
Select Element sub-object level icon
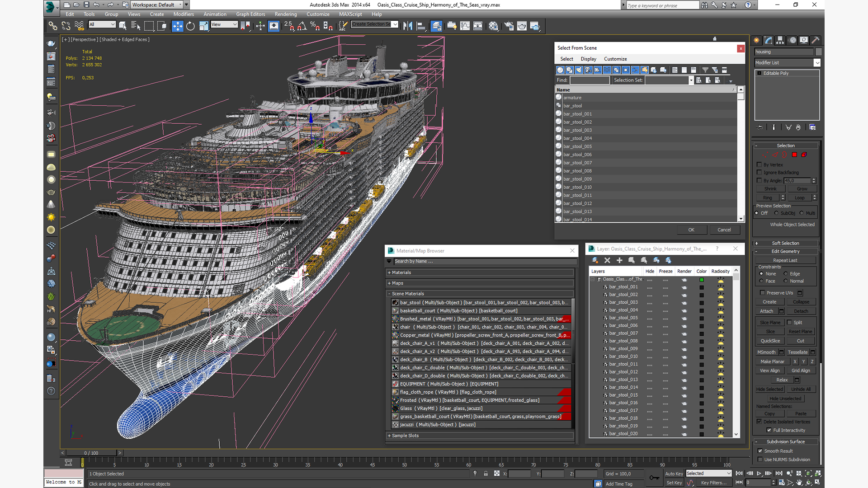[x=804, y=155]
